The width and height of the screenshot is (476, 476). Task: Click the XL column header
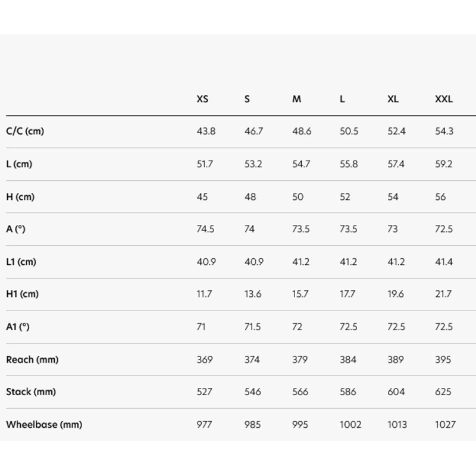(393, 99)
